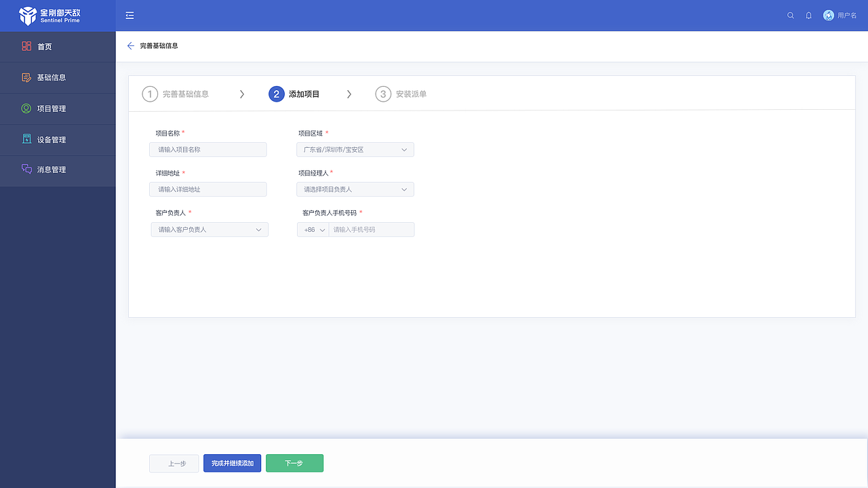Click step 3 circle number
The height and width of the screenshot is (488, 868).
tap(383, 94)
